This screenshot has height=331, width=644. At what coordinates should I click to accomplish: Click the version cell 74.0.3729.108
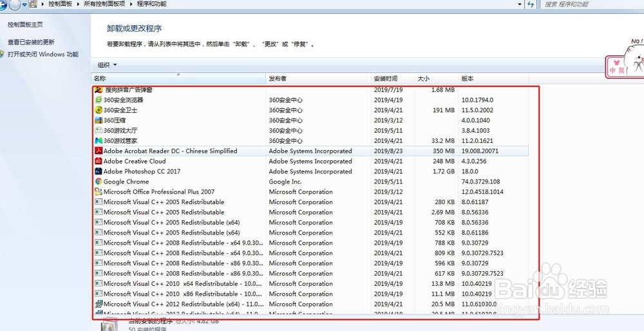(480, 182)
